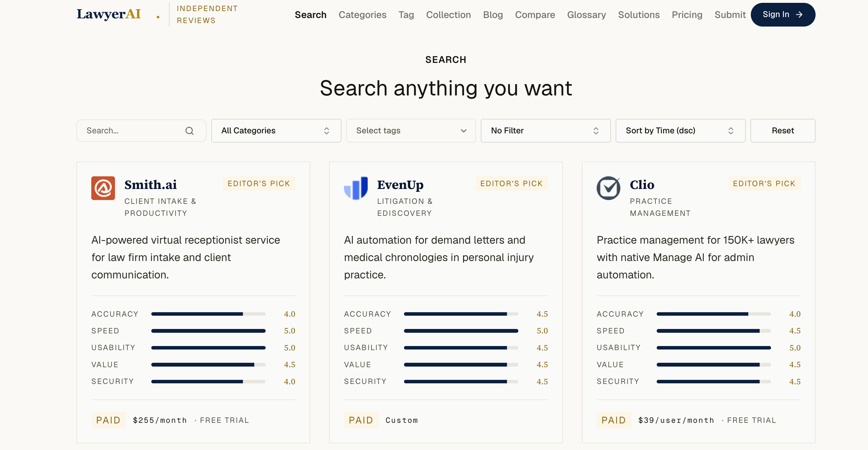Click the PAID badge on Clio card

614,420
